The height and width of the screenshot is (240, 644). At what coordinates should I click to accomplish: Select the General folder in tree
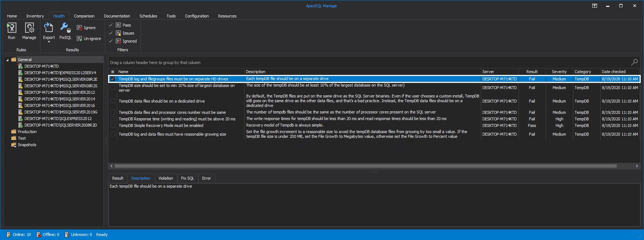pos(25,60)
